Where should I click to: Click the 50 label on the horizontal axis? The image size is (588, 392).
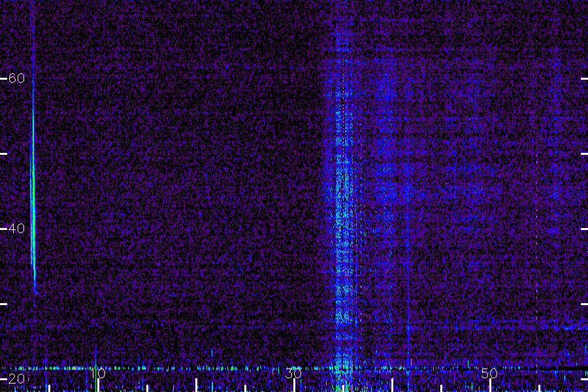point(489,374)
